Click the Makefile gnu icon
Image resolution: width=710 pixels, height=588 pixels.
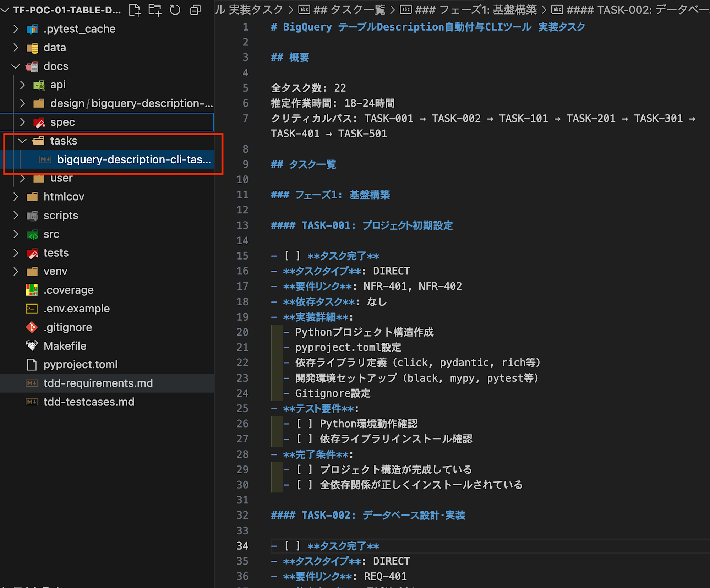[32, 346]
